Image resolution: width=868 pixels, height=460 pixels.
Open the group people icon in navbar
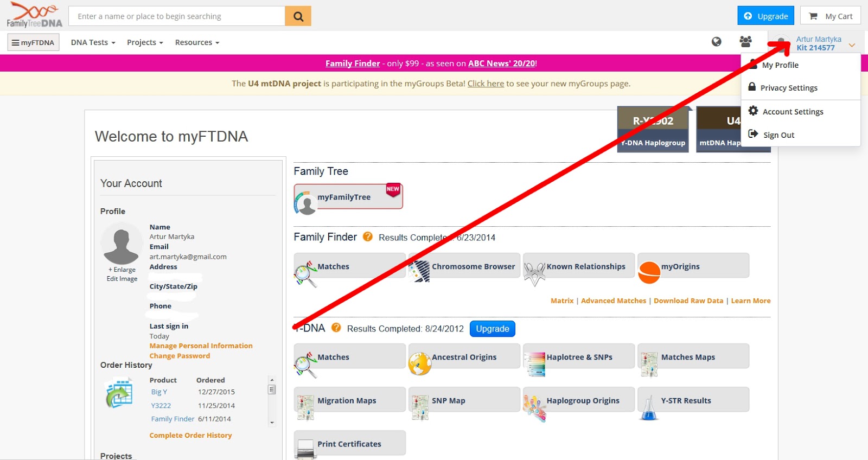tap(745, 41)
